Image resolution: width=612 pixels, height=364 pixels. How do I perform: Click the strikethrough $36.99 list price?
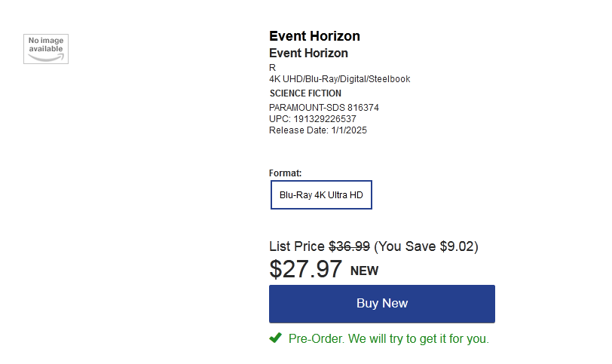349,246
